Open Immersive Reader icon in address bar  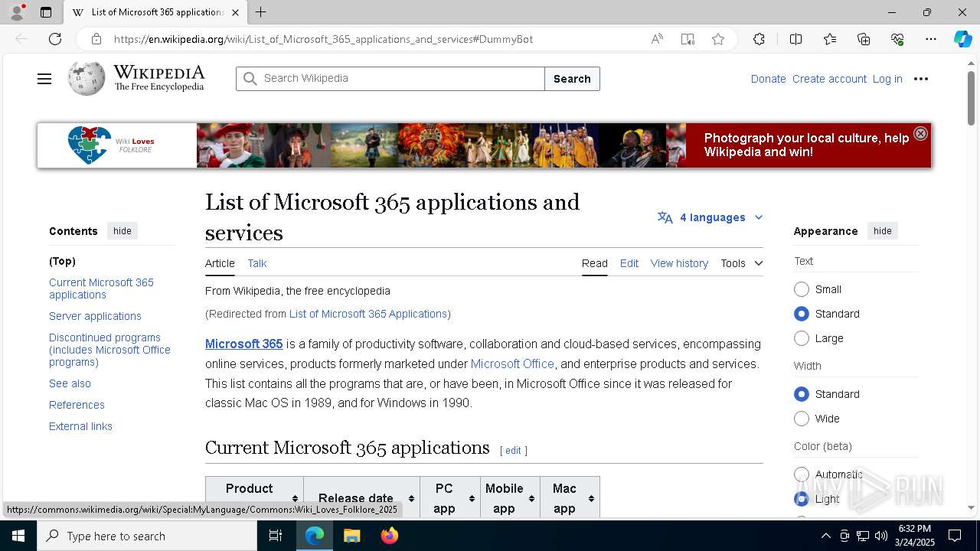click(688, 39)
